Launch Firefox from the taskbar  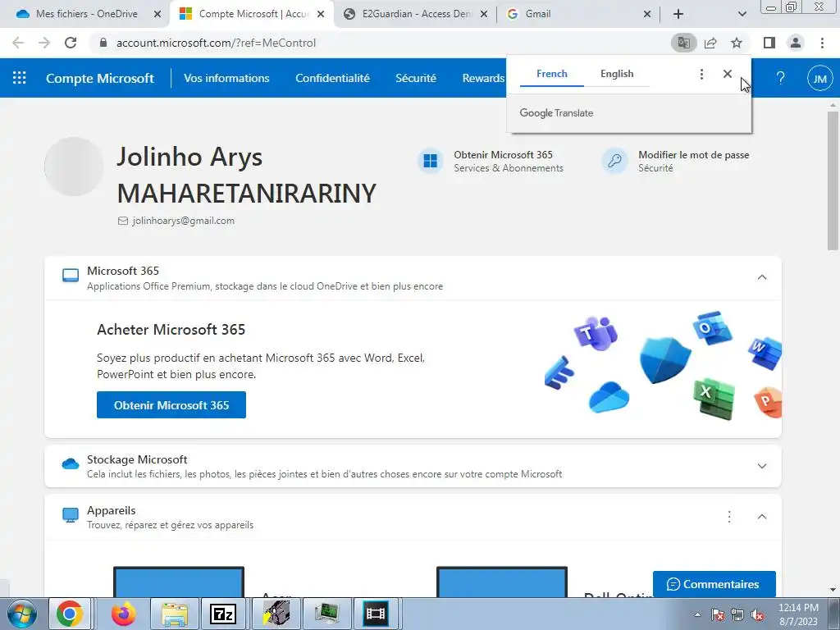[x=124, y=614]
